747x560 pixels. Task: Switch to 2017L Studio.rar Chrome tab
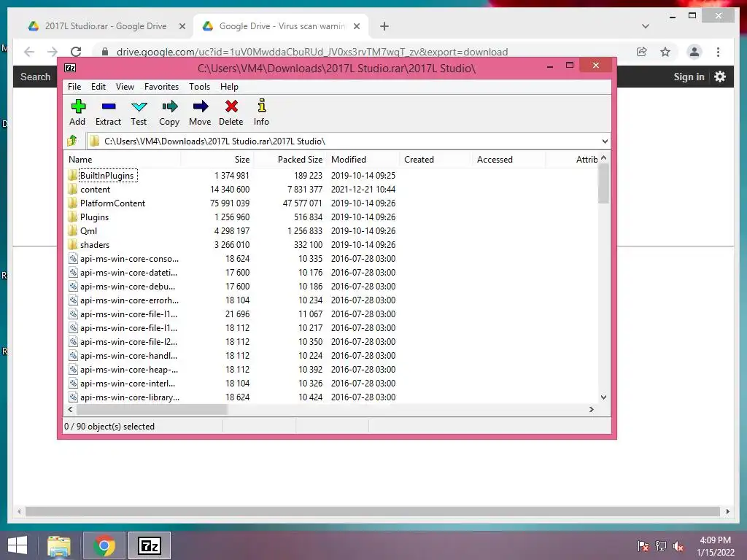[106, 26]
